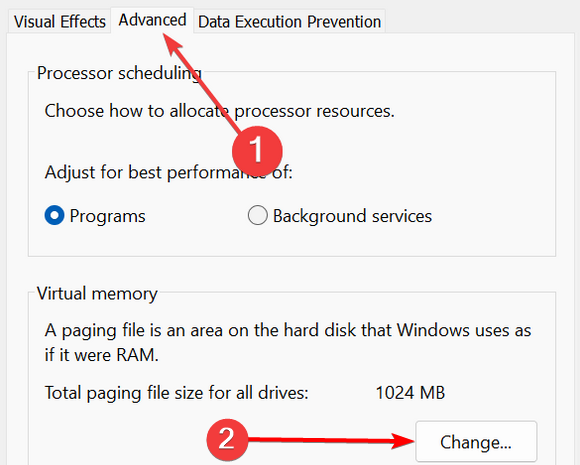Click the 1024 MB paging size value
The width and height of the screenshot is (580, 465).
pyautogui.click(x=410, y=393)
